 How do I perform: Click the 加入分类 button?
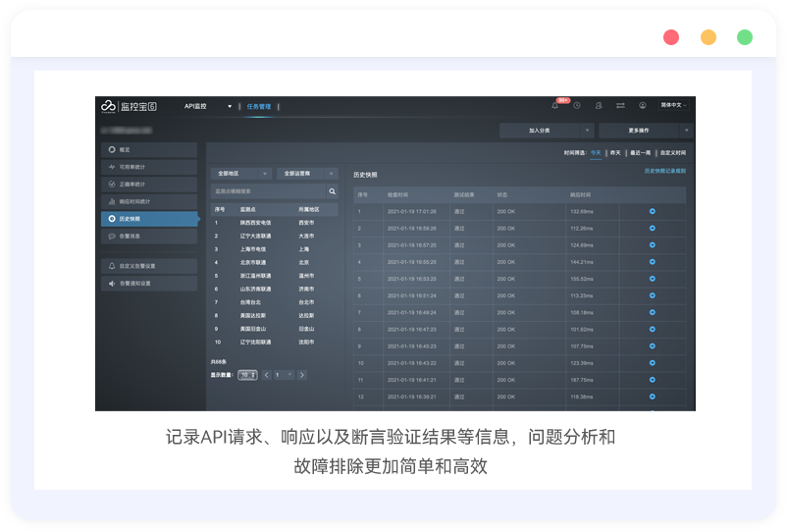pos(546,130)
